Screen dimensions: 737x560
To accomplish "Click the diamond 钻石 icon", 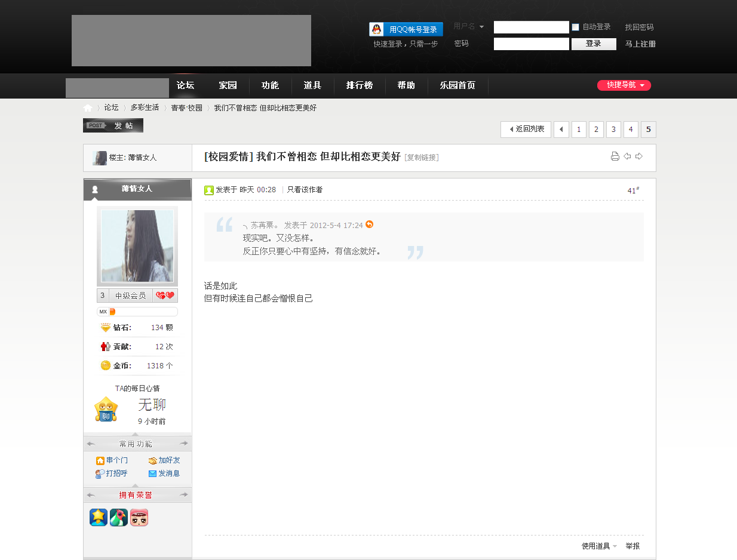I will (x=106, y=328).
